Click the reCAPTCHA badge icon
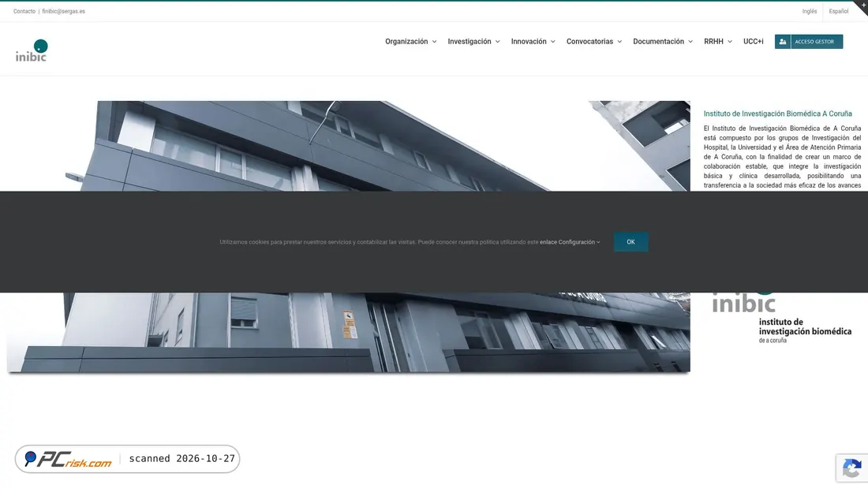Viewport: 868px width, 488px height. coord(852,468)
